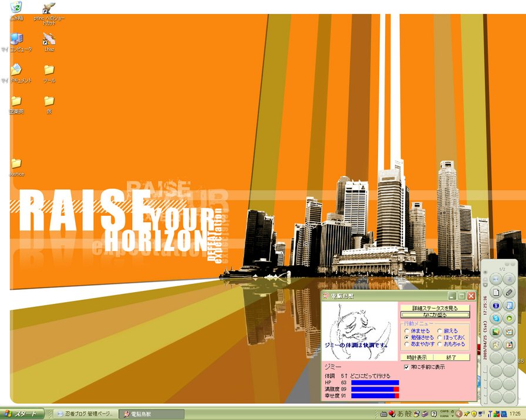The height and width of the screenshot is (420, 526).
Task: Open the Justice folder icon
Action: coord(16,167)
